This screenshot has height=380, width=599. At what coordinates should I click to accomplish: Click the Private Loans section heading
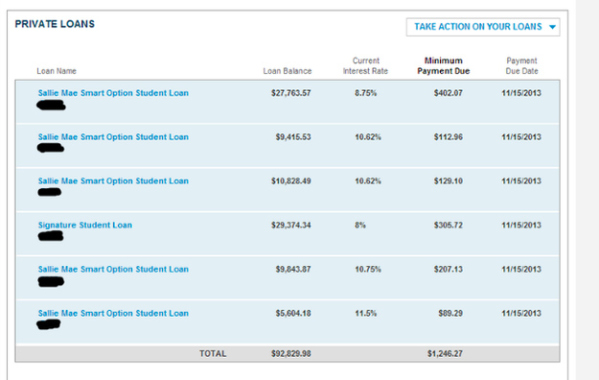55,24
